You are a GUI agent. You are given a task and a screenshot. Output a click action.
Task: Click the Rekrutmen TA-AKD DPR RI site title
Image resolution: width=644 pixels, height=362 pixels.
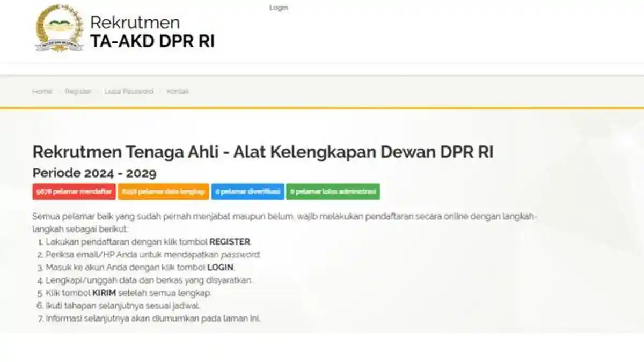(x=152, y=32)
